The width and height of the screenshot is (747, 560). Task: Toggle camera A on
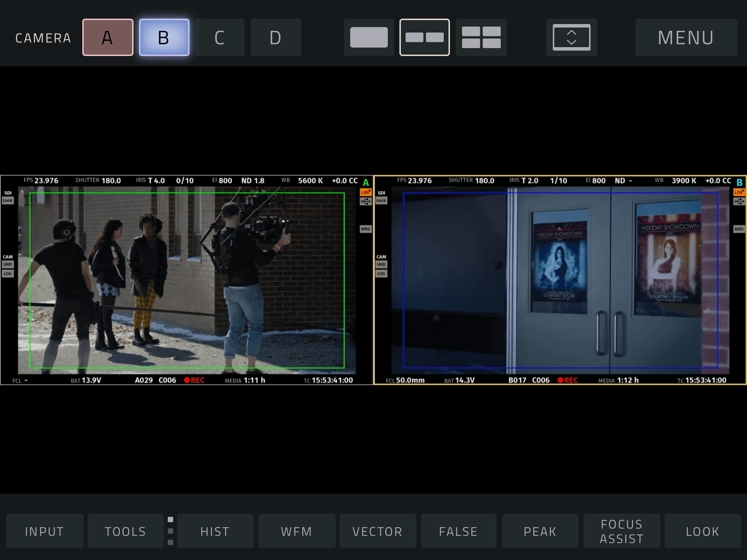[108, 37]
